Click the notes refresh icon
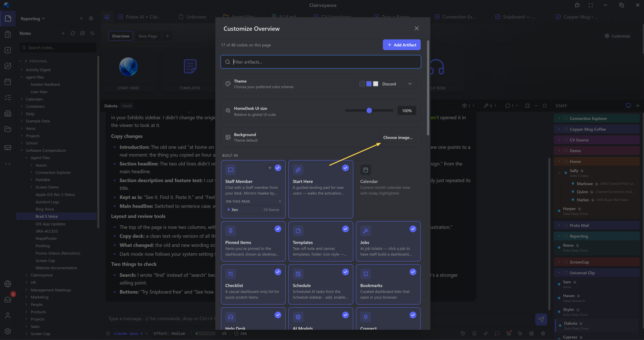This screenshot has height=340, width=644. tap(73, 33)
